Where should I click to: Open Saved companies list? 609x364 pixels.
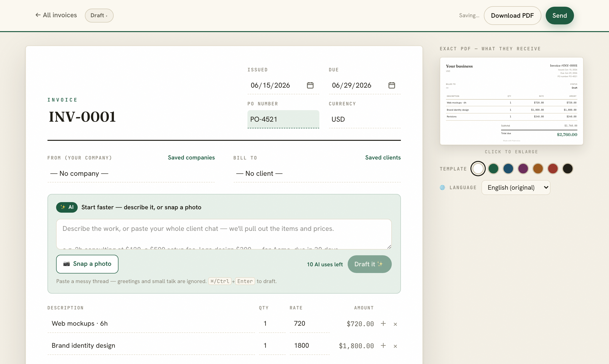pyautogui.click(x=191, y=158)
